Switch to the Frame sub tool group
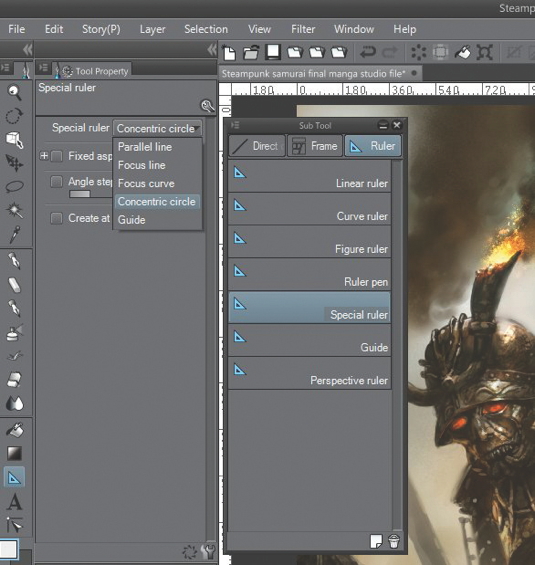The width and height of the screenshot is (535, 565). [x=315, y=146]
